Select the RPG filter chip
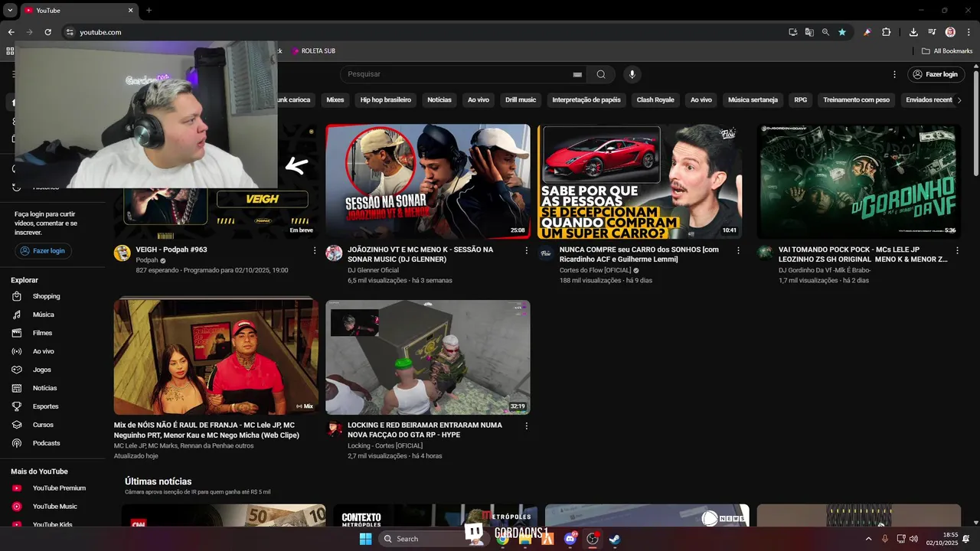This screenshot has height=551, width=980. (800, 99)
